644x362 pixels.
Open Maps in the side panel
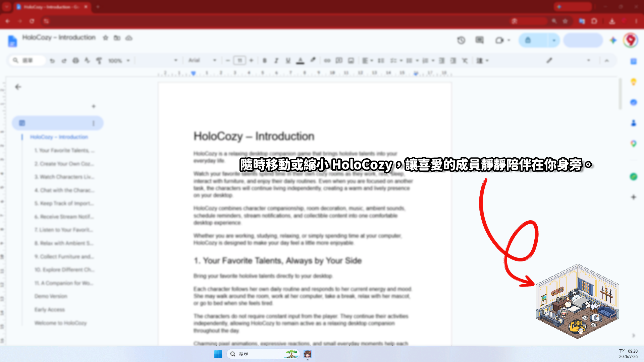click(633, 144)
